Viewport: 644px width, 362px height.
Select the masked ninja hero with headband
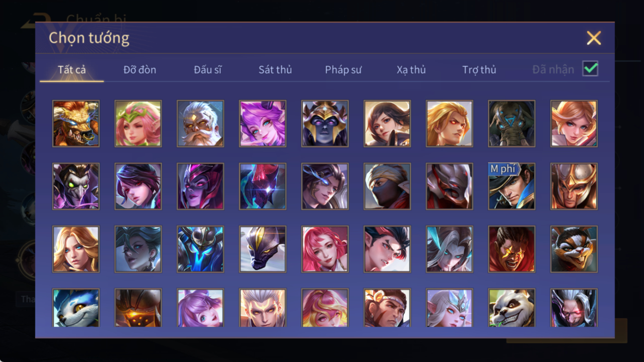[387, 186]
